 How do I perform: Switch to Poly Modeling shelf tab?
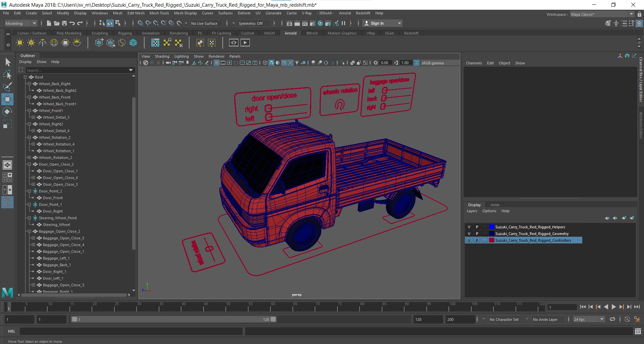coord(69,33)
